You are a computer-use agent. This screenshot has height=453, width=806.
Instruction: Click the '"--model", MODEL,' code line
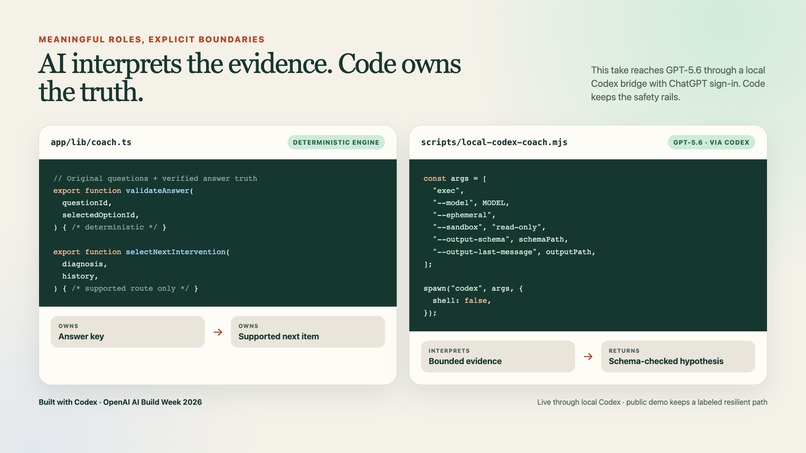click(x=471, y=203)
